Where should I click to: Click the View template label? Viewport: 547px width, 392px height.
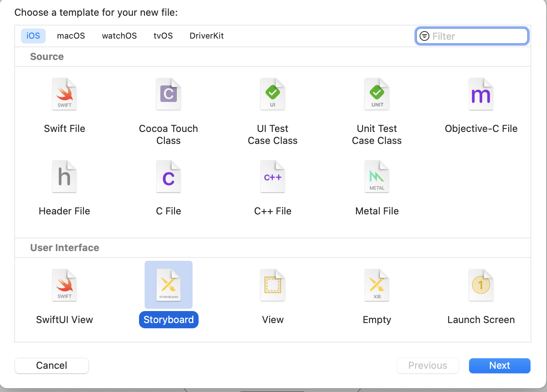[273, 320]
